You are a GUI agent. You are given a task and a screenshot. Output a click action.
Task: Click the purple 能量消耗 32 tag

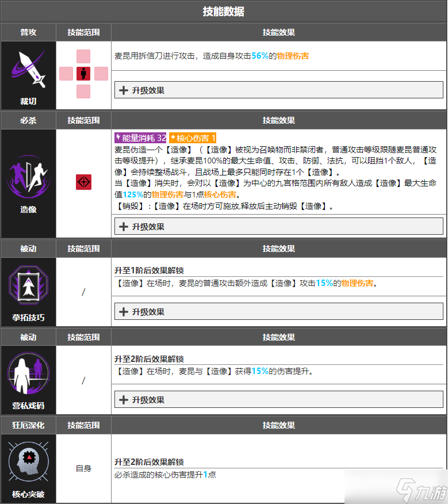point(141,138)
